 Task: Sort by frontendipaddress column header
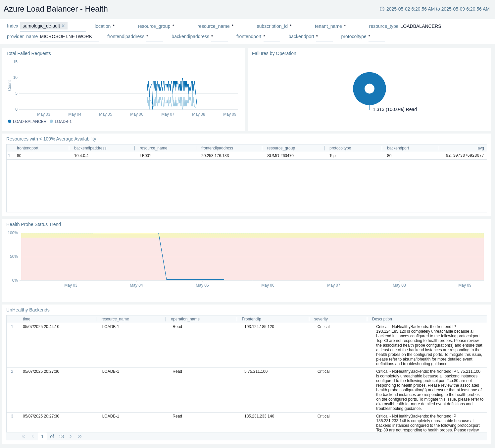point(217,148)
